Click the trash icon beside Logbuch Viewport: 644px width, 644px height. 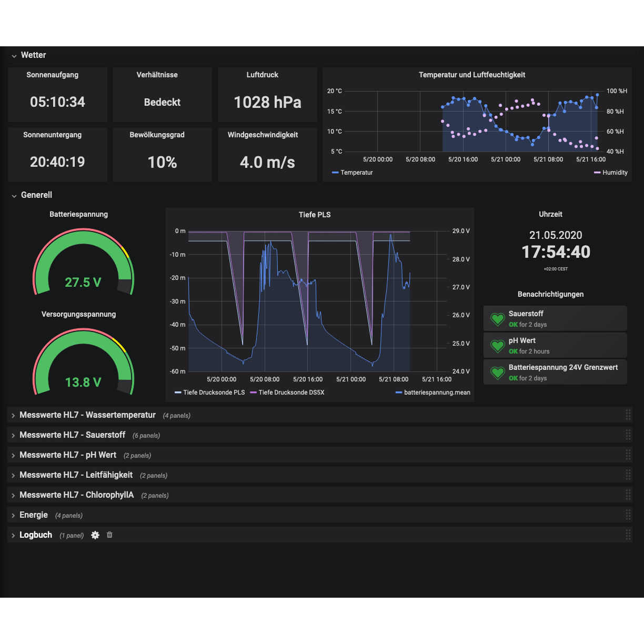109,535
